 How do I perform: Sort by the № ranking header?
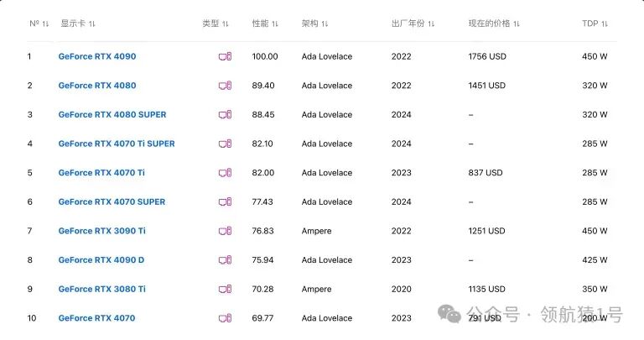coord(39,24)
